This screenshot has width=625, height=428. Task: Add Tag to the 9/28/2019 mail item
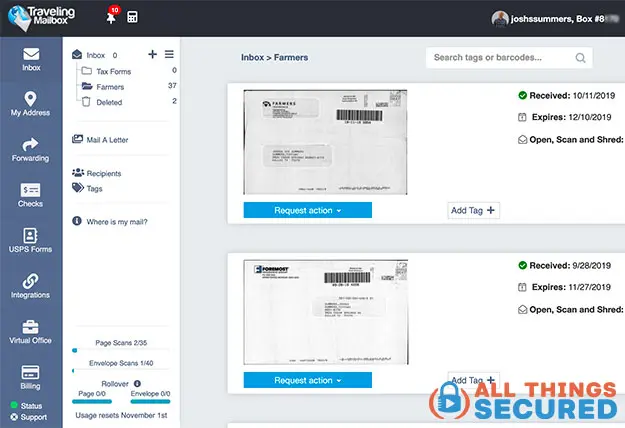(473, 379)
